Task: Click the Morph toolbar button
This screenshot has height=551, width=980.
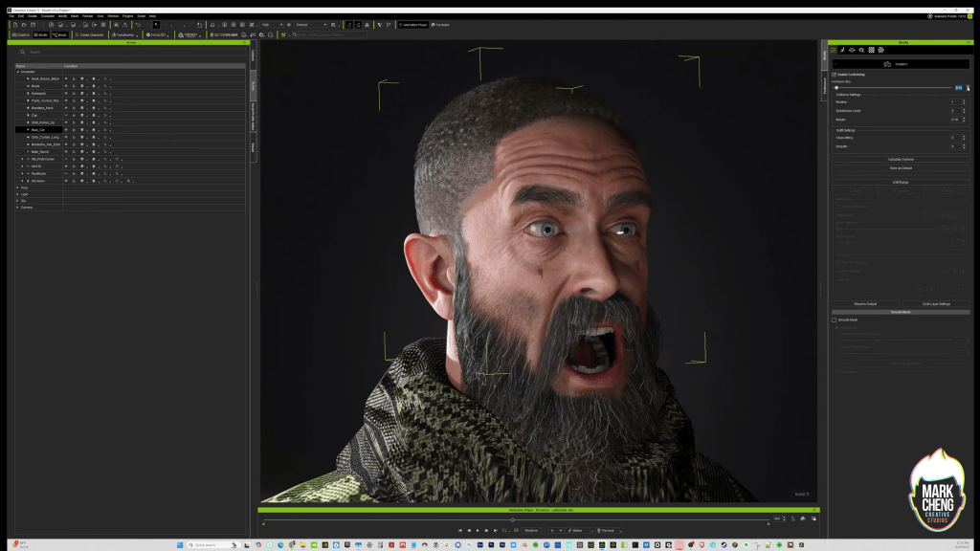Action: click(60, 35)
